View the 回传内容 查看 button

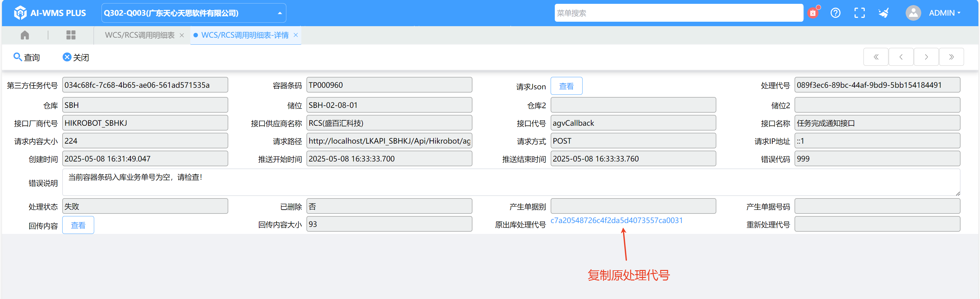click(x=79, y=225)
